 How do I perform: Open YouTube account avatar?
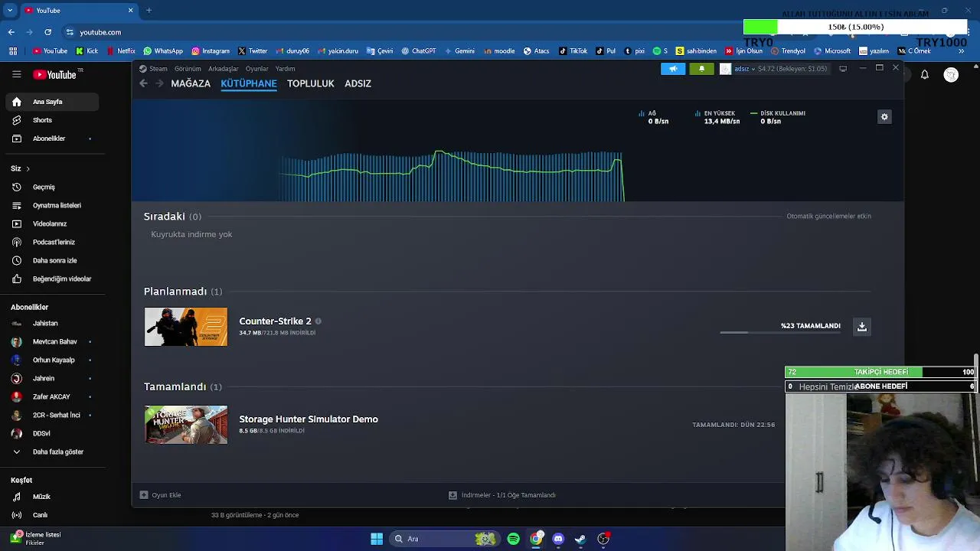(x=951, y=74)
